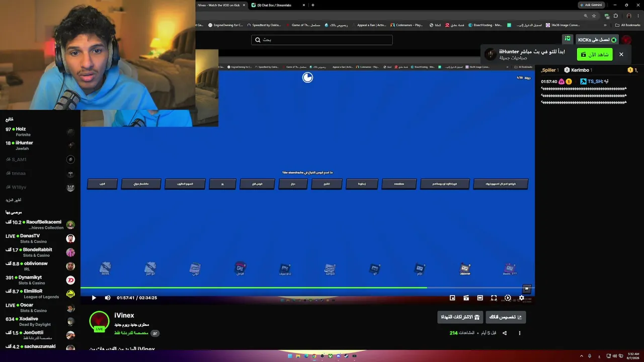
Task: Open the Dynamikyt channel
Action: pos(40,280)
